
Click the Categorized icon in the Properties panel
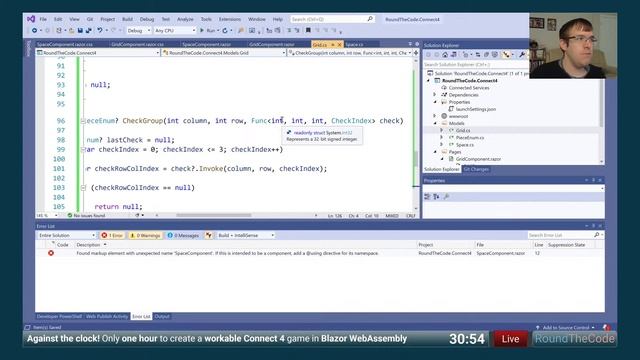pyautogui.click(x=427, y=197)
